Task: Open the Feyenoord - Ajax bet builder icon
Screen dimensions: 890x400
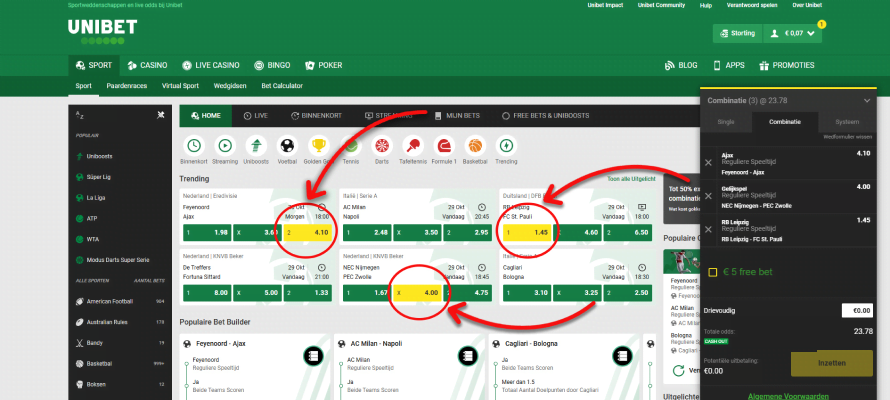Action: [x=313, y=356]
